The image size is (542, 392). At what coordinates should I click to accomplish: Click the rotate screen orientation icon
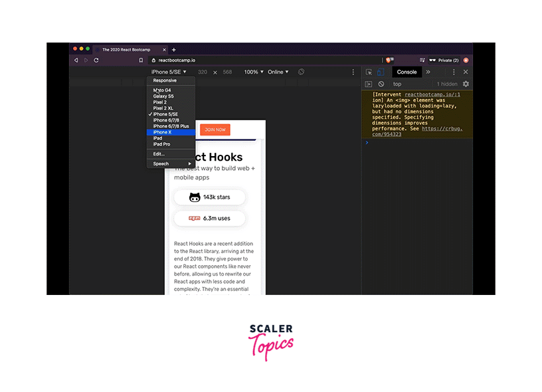[x=301, y=72]
